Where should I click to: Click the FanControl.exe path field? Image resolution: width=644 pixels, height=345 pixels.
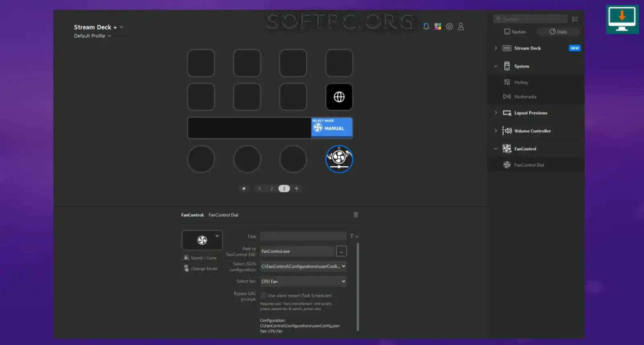297,251
